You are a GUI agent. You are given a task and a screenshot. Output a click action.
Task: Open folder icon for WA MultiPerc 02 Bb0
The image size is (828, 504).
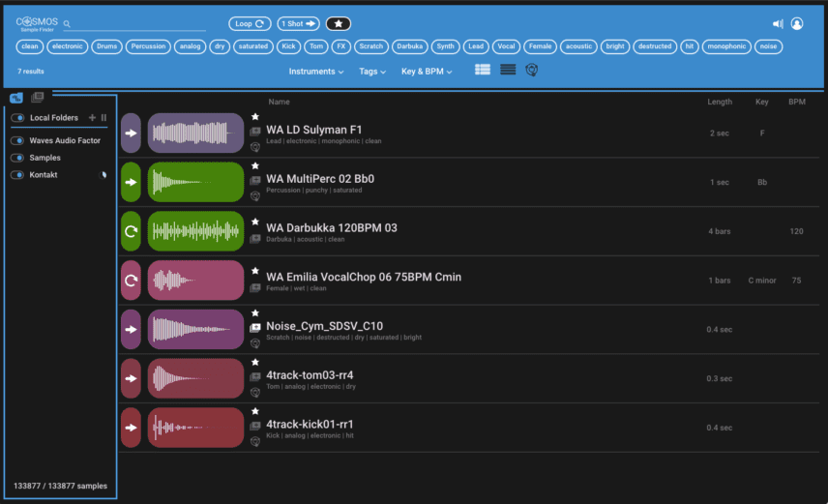click(x=255, y=180)
